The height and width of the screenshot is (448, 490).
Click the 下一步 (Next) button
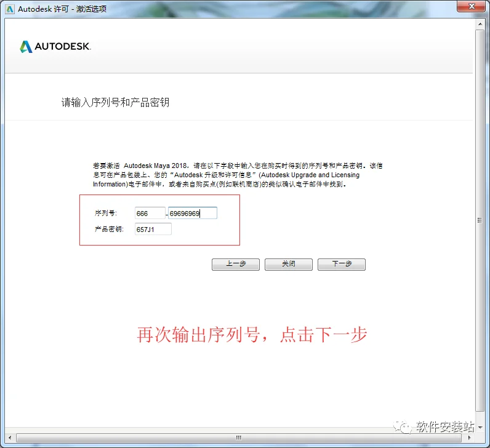point(341,264)
